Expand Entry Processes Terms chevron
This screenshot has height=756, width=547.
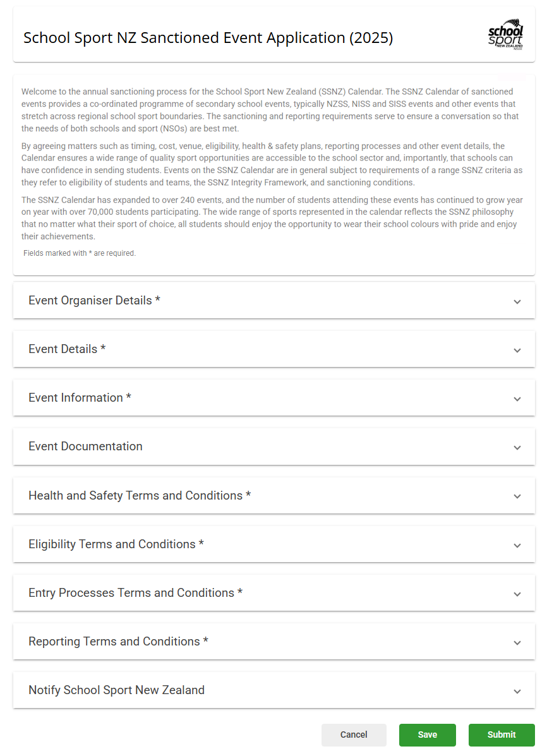tap(517, 594)
